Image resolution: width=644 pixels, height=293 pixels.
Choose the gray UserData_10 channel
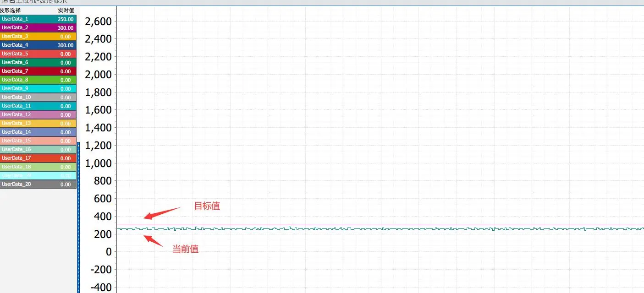pos(17,97)
